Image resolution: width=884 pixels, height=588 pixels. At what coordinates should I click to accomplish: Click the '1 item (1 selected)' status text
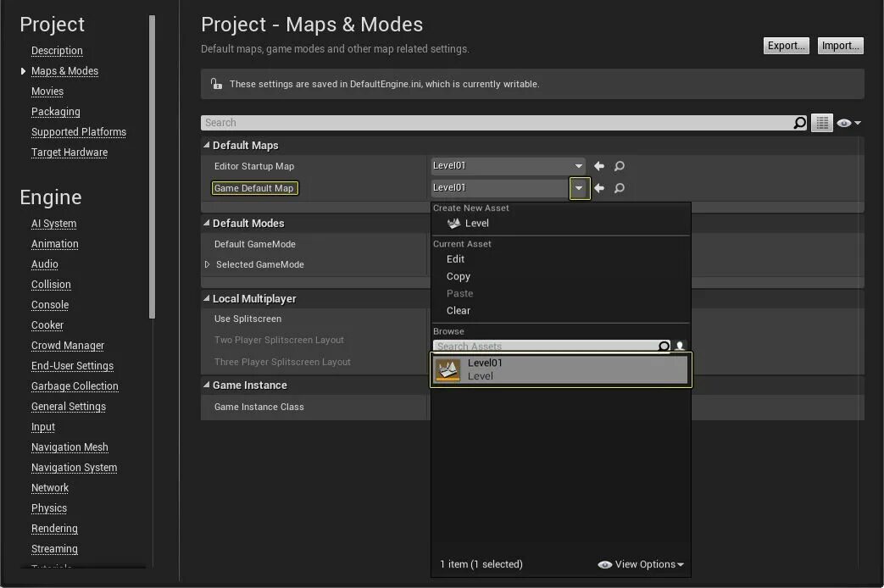tap(481, 564)
